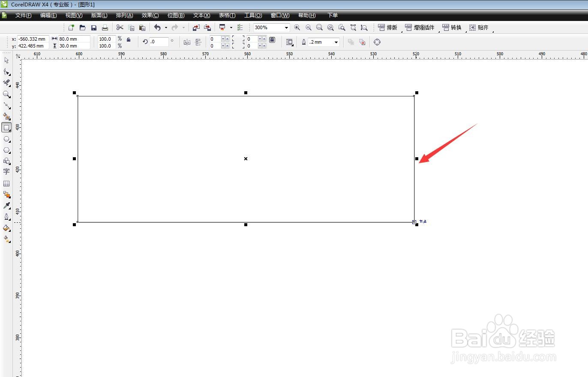Image resolution: width=588 pixels, height=377 pixels.
Task: Open the 效果(C) menu
Action: [150, 15]
